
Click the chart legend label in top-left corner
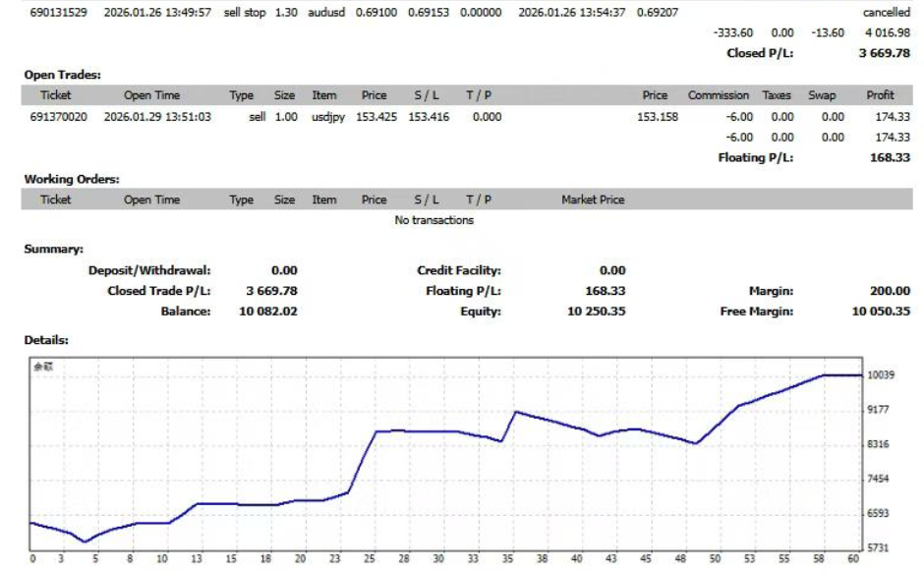pos(42,366)
